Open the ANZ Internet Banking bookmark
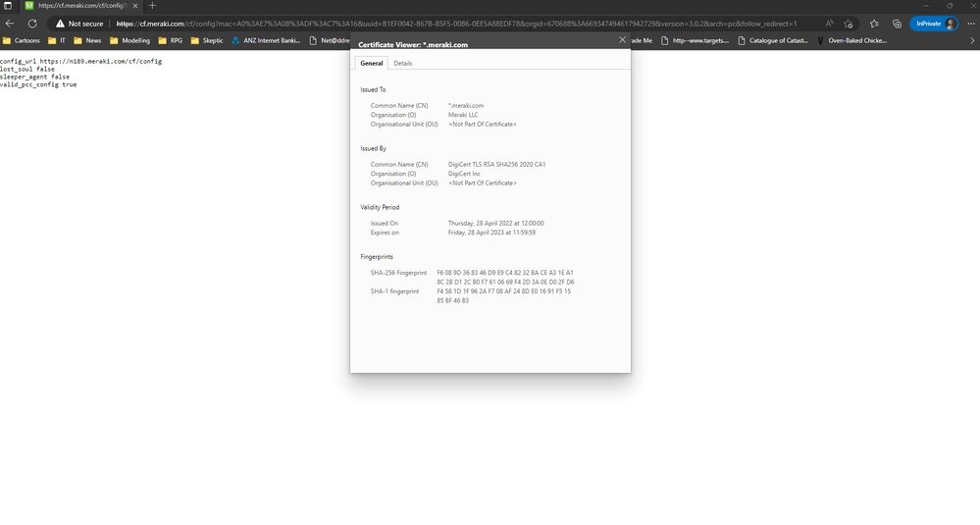The height and width of the screenshot is (525, 980). 266,40
